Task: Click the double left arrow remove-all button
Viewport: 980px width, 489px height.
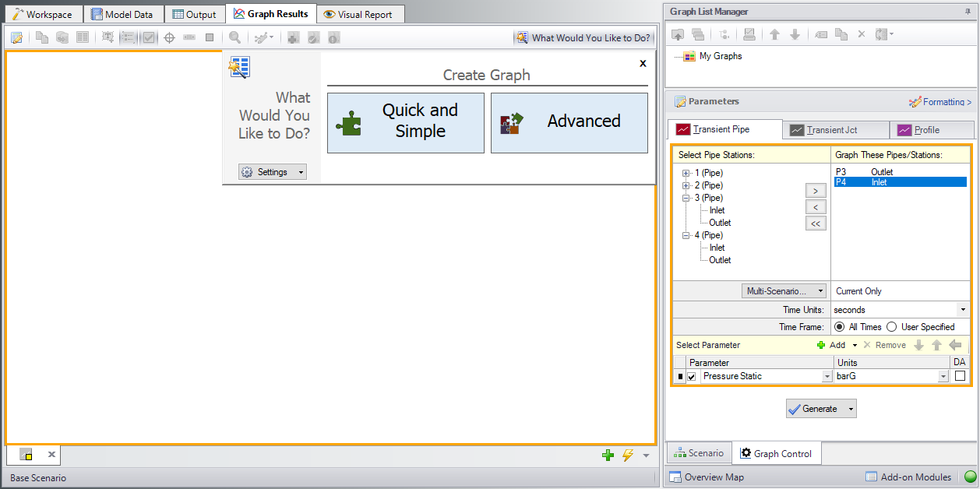Action: coord(815,223)
